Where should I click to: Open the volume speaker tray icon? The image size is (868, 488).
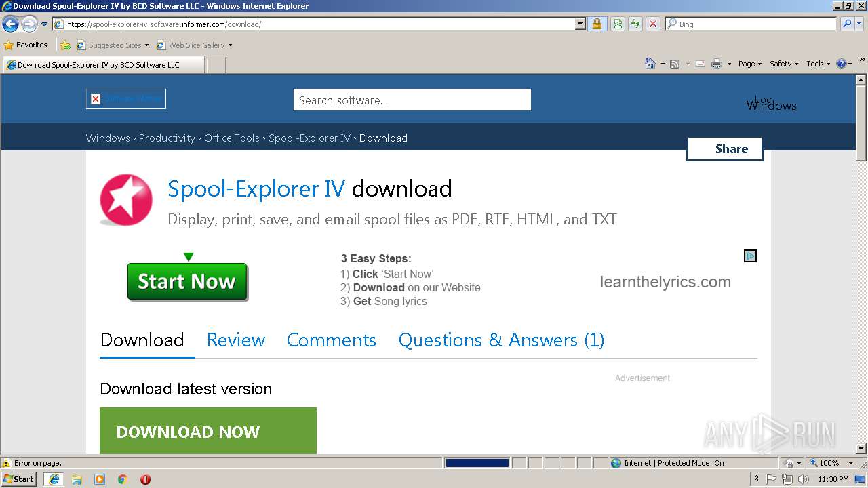click(804, 479)
